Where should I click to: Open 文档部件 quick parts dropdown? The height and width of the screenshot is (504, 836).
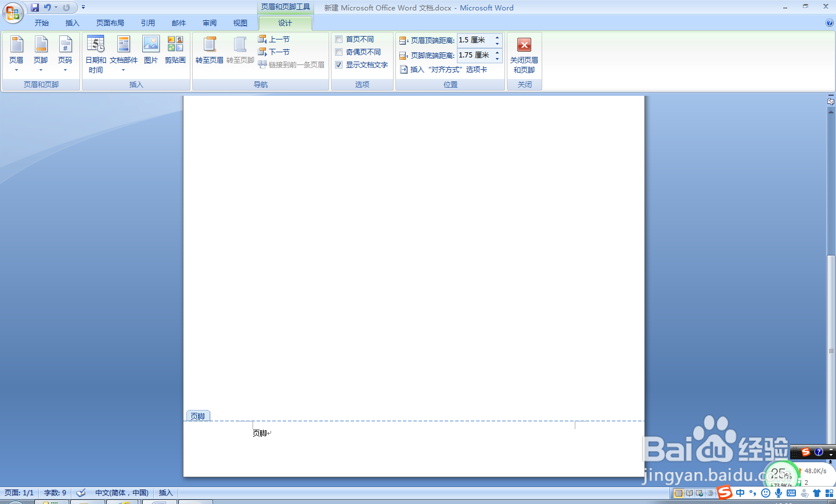tap(124, 55)
